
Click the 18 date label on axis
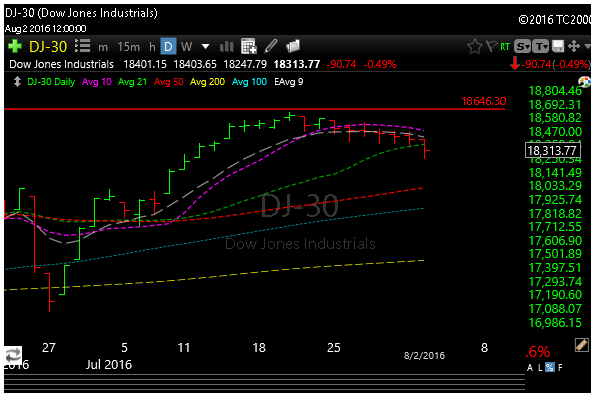(x=259, y=348)
